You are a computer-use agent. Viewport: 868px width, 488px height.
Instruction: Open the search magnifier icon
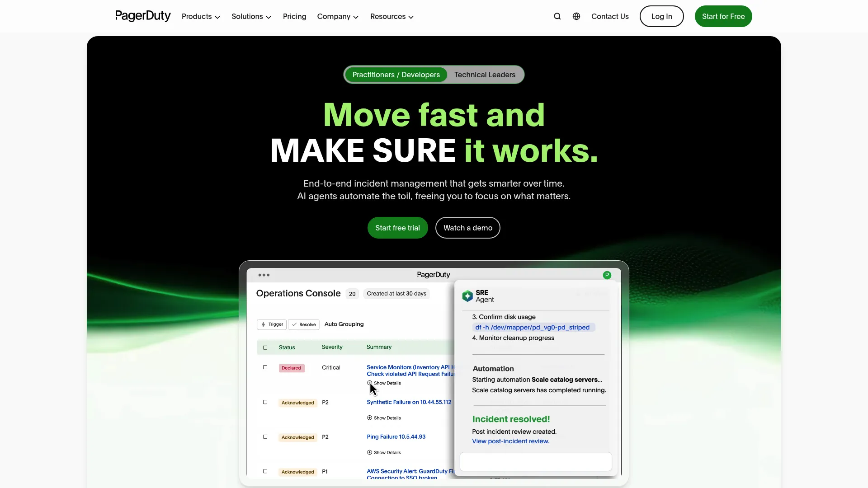pyautogui.click(x=557, y=16)
